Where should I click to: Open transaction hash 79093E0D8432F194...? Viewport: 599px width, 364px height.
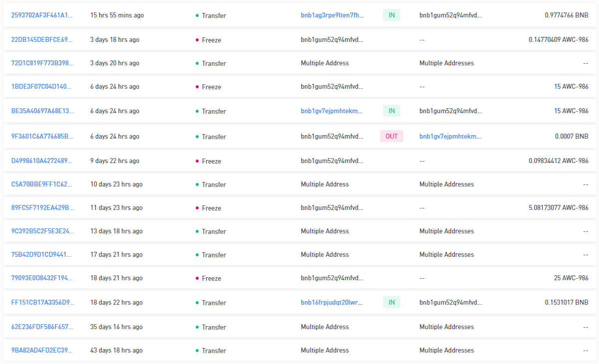pos(42,278)
